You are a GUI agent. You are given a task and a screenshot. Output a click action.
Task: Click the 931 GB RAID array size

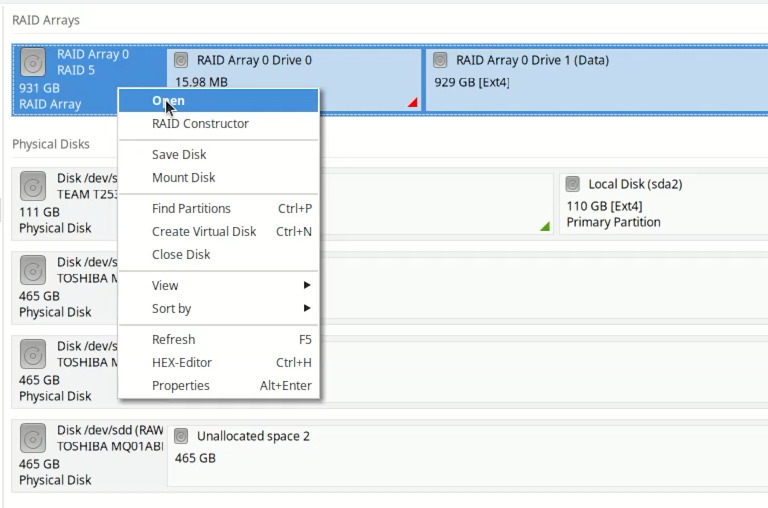(39, 88)
